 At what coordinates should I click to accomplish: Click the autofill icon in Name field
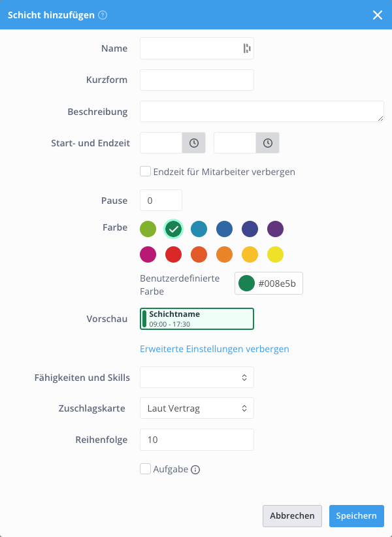tap(247, 48)
